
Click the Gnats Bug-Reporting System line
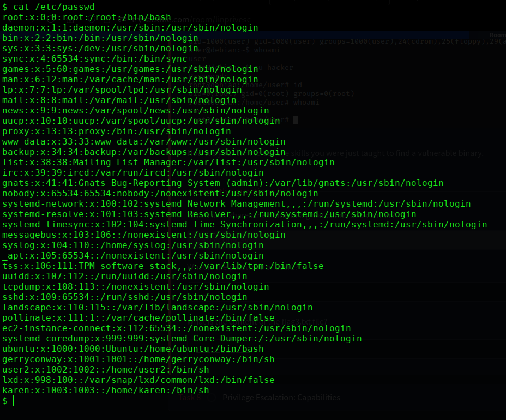click(222, 183)
